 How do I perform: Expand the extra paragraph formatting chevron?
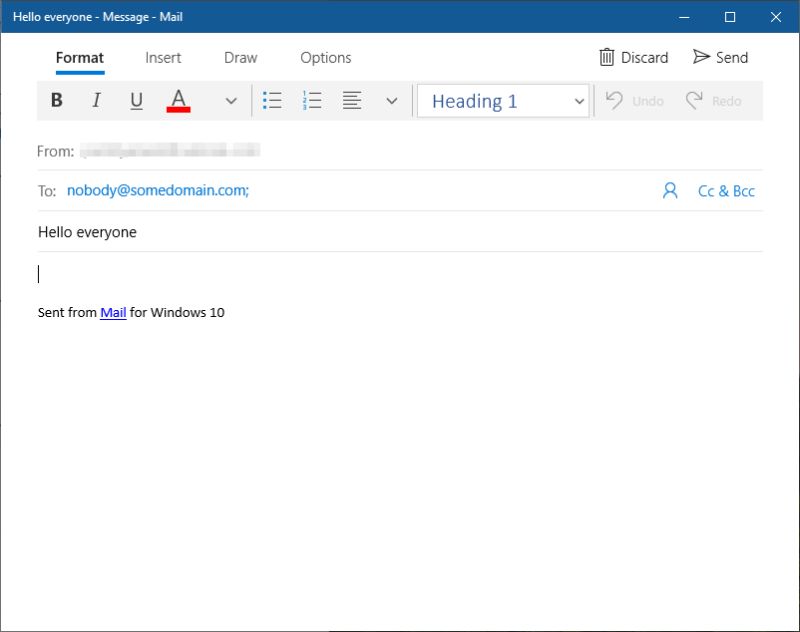click(391, 100)
